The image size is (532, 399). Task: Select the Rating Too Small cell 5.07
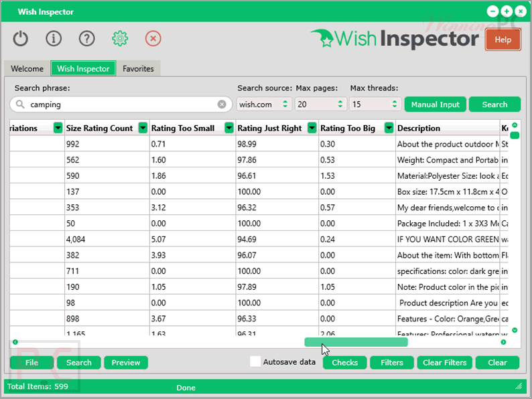193,239
